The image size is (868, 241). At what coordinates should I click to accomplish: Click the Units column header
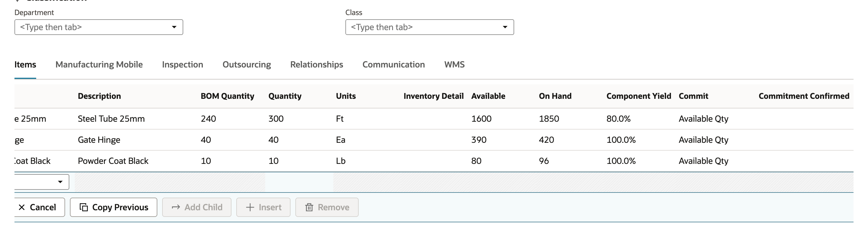click(346, 96)
